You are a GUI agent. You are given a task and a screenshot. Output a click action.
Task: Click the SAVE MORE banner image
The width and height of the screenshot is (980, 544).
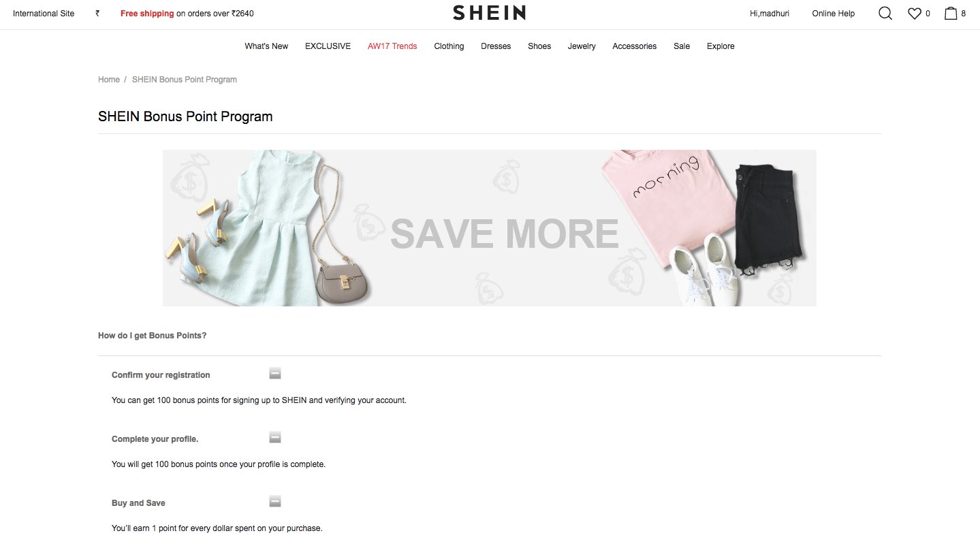click(x=489, y=228)
